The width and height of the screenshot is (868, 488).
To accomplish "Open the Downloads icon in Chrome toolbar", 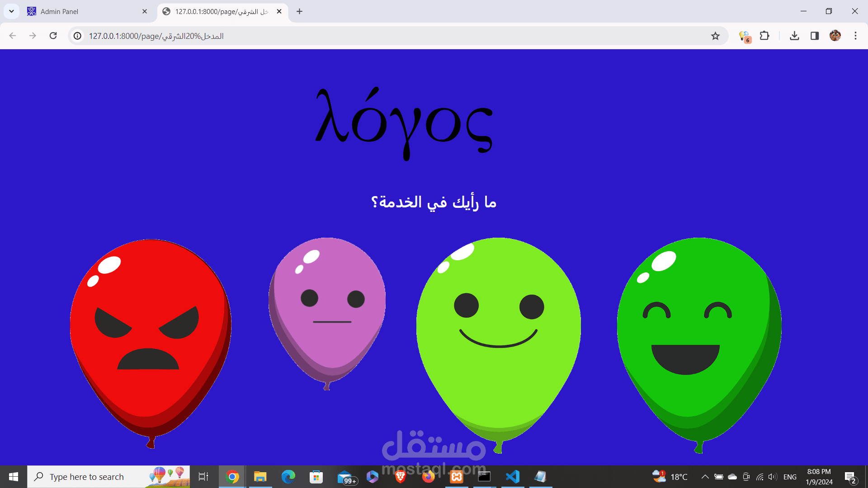I will coord(794,36).
